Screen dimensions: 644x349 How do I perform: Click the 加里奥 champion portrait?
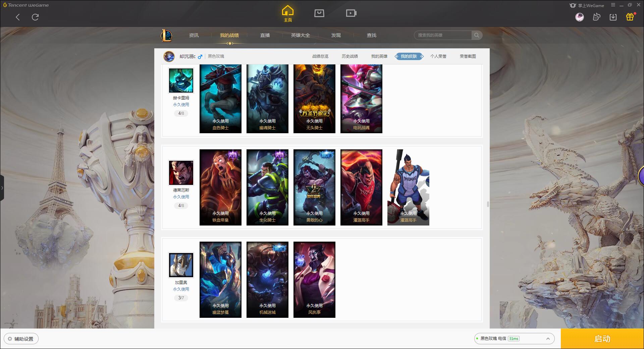(x=181, y=265)
